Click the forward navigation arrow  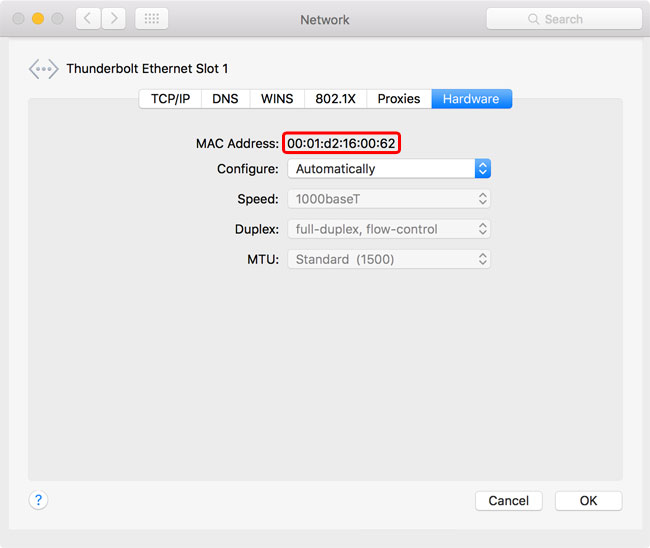113,19
